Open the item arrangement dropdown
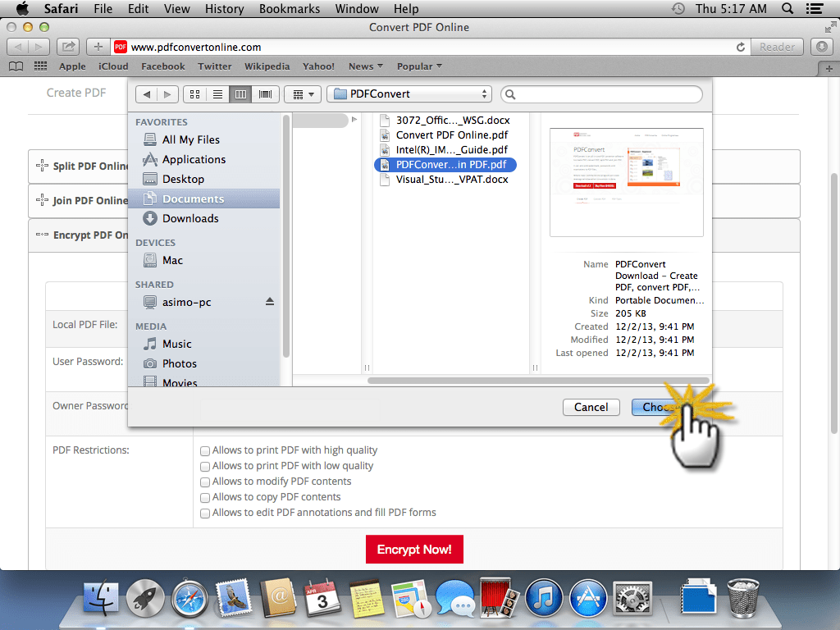Viewport: 840px width, 630px height. click(x=303, y=94)
